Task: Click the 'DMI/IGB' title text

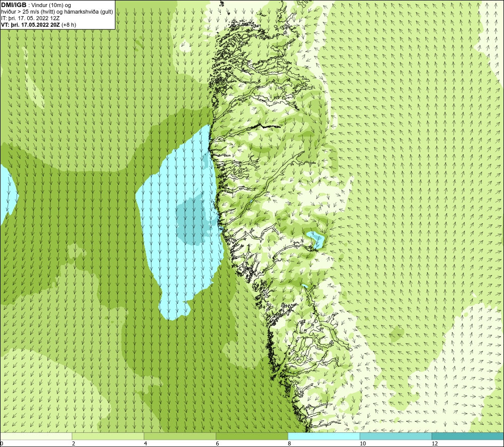Action: pos(14,5)
